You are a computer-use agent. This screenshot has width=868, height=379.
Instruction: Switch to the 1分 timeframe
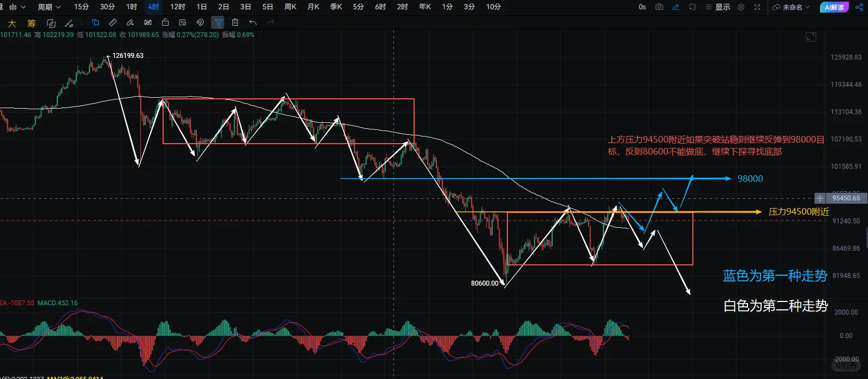[447, 7]
